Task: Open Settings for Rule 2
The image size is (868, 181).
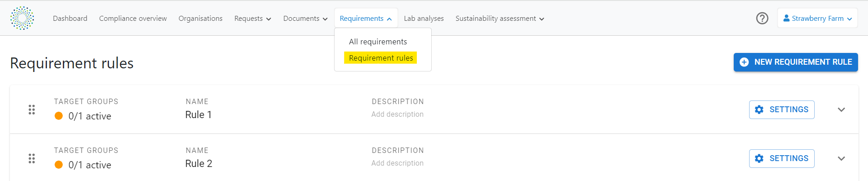Action: point(782,158)
